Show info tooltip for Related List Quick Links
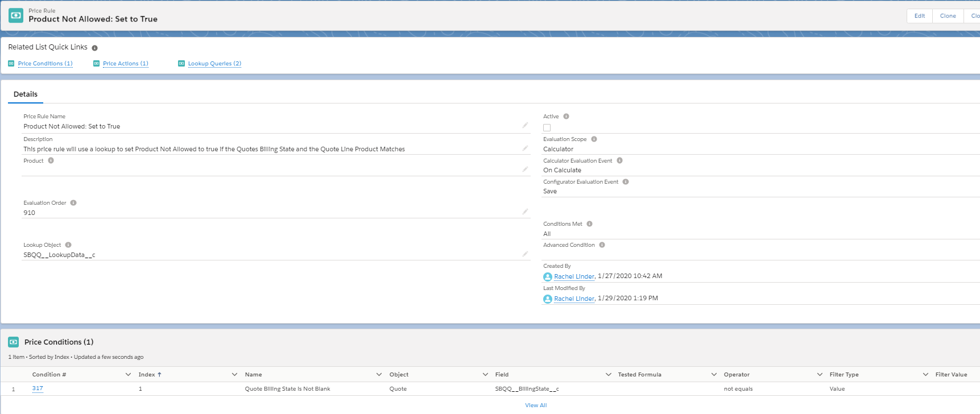The image size is (980, 414). click(94, 48)
